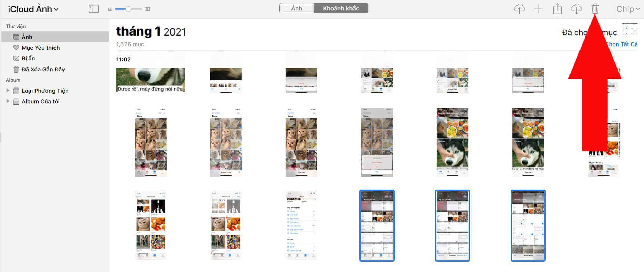Click the small thumbnail zoom-out icon
The width and height of the screenshot is (644, 272).
point(110,9)
